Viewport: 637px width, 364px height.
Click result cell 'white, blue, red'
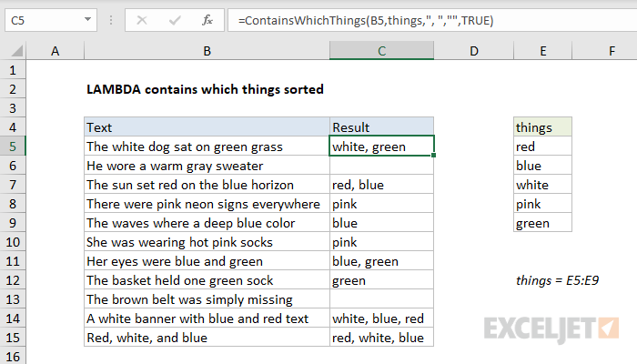381,318
